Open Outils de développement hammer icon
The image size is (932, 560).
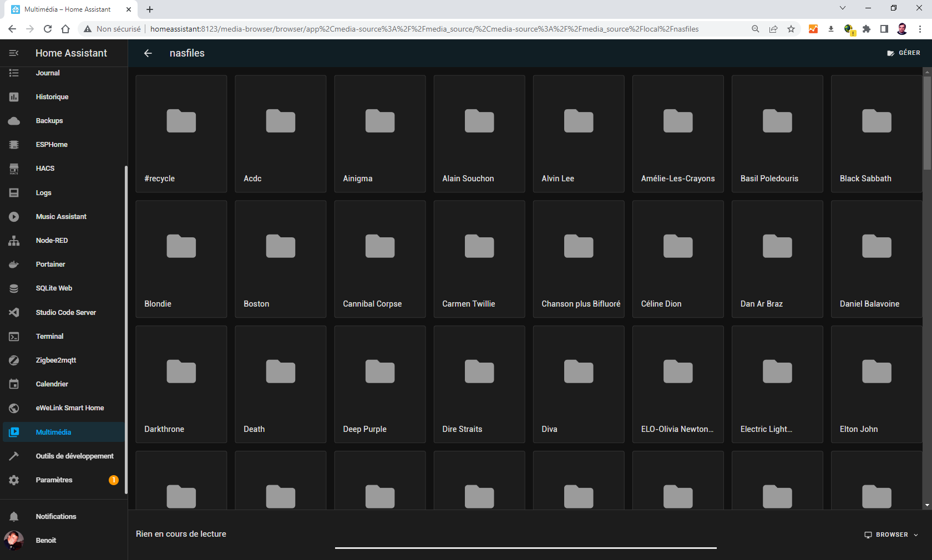click(x=14, y=456)
